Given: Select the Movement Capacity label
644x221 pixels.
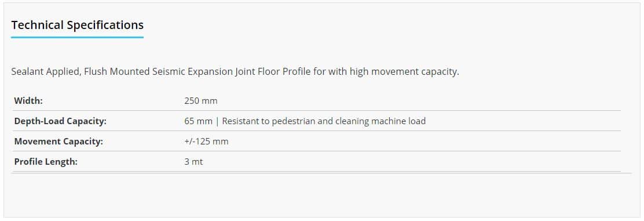Looking at the screenshot, I should (58, 142).
